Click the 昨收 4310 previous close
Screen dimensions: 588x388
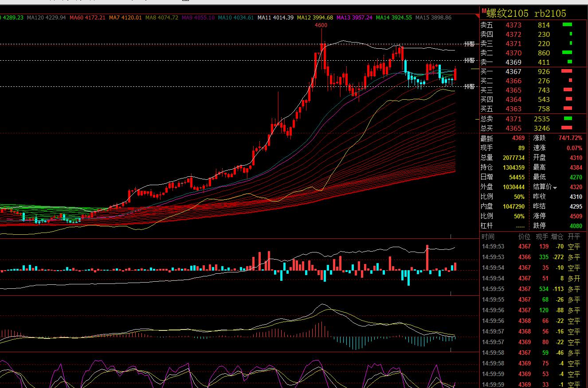pyautogui.click(x=576, y=197)
